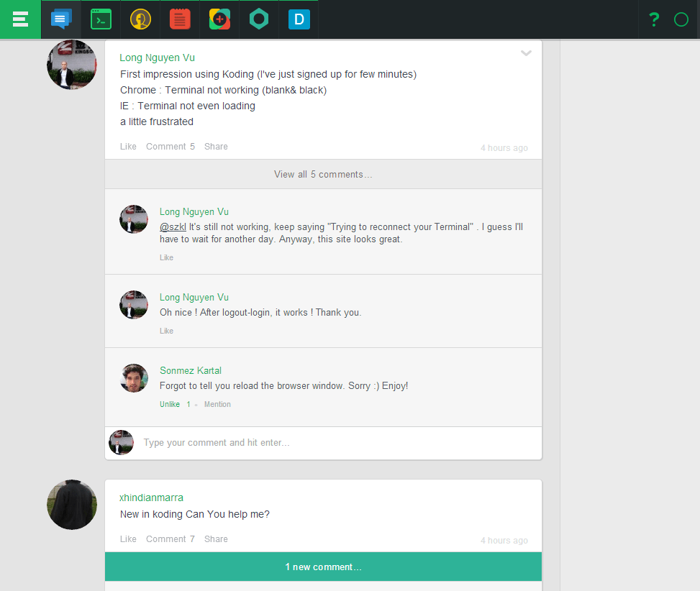
Task: Click avatar on 'still not working' comment
Action: (x=134, y=219)
